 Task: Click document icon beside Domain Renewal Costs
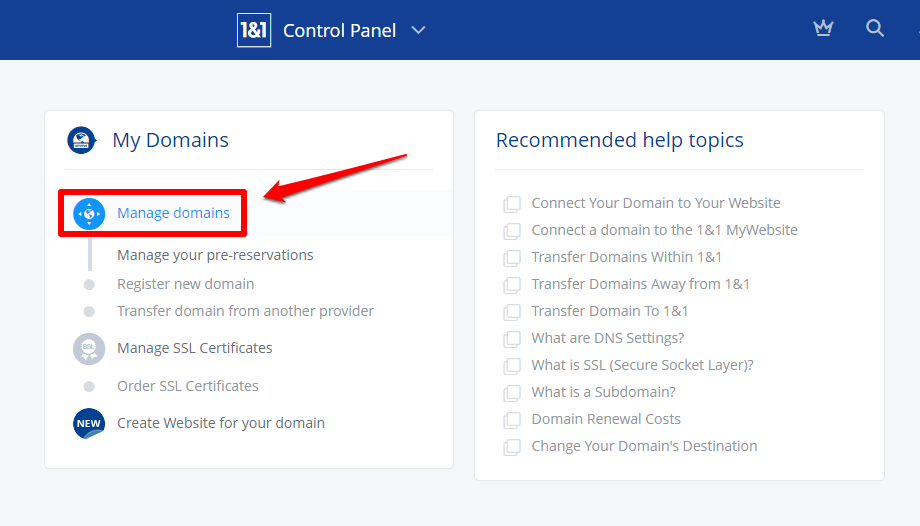[x=512, y=420]
